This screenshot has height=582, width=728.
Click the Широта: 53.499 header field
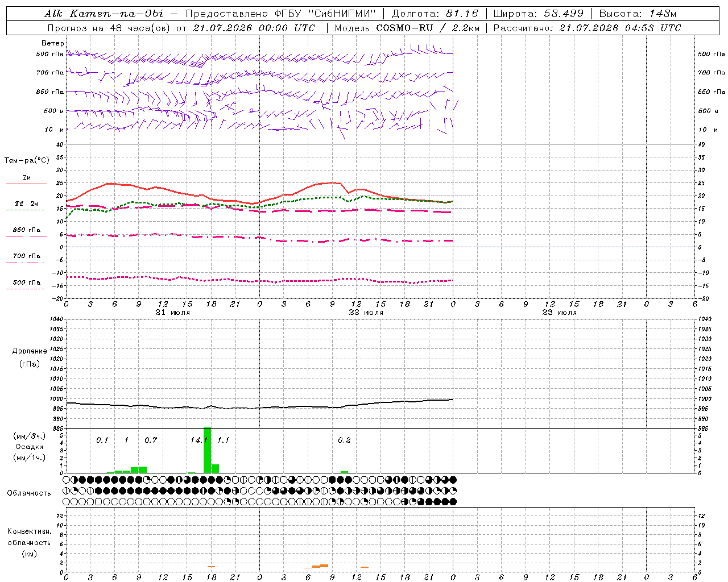(x=539, y=14)
